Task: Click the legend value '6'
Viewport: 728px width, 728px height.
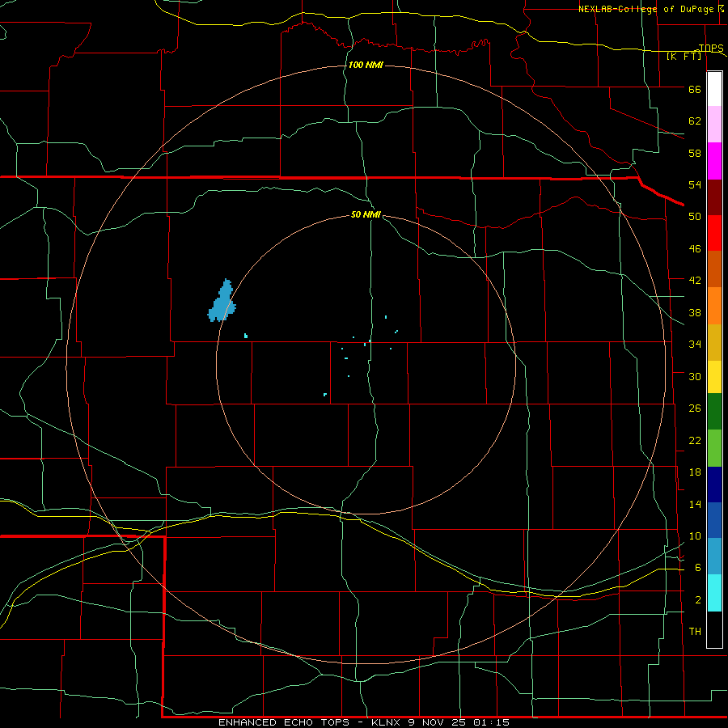Action: click(x=698, y=567)
